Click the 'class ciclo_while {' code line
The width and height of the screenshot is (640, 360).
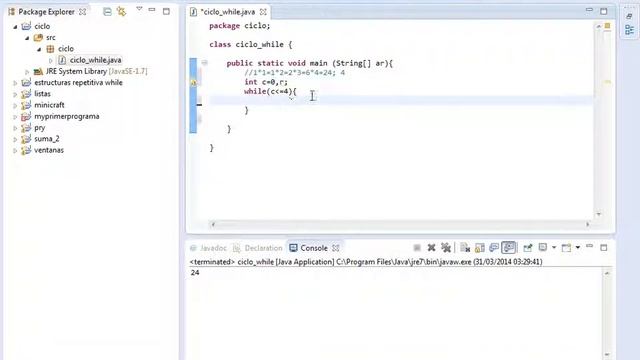251,44
